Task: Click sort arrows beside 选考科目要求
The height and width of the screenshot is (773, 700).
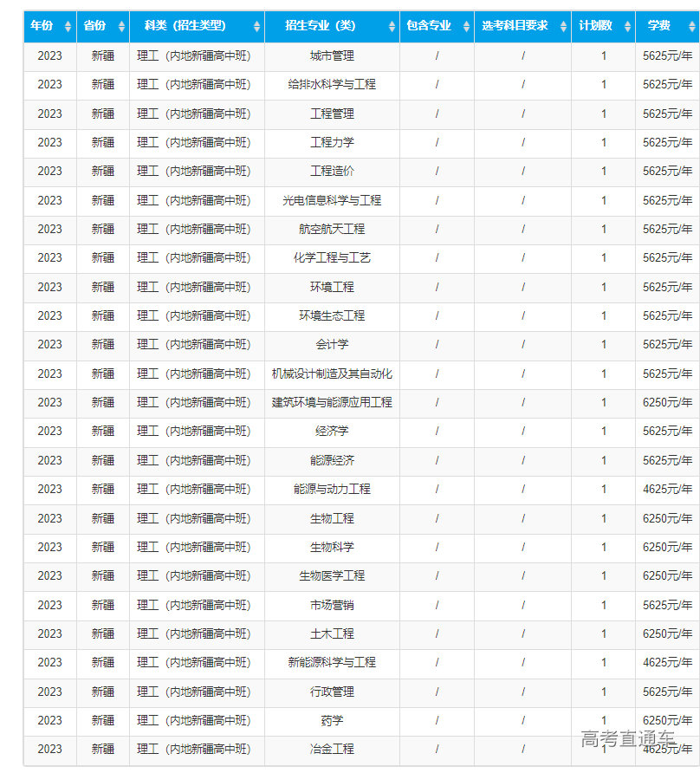Action: 563,27
